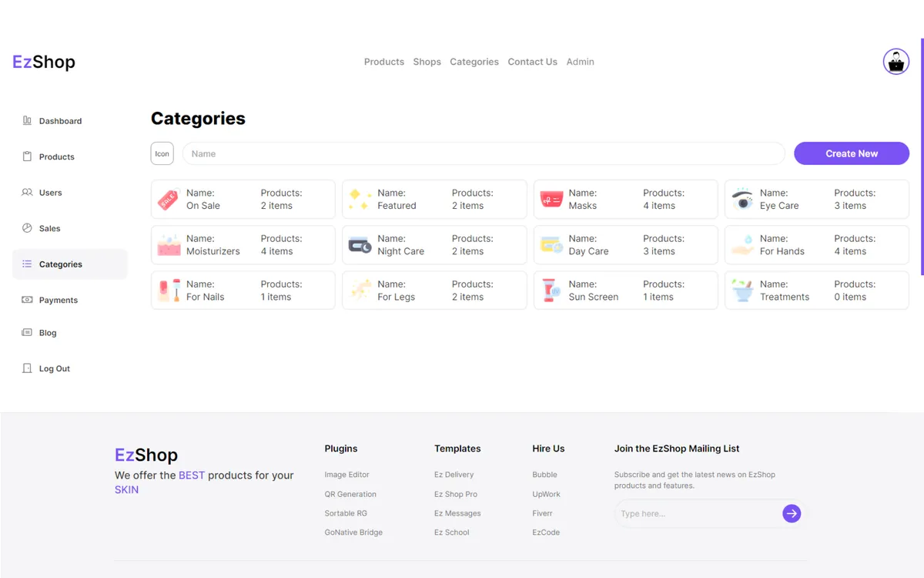
Task: Click the Sales pie chart icon
Action: tap(27, 228)
